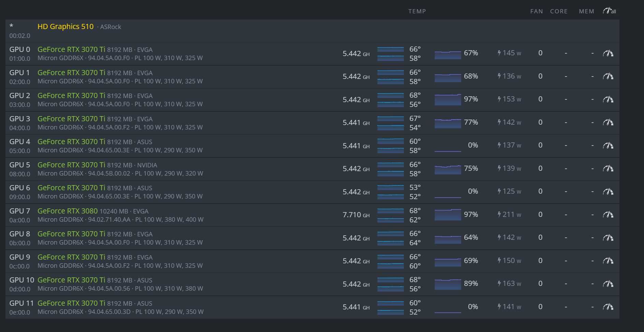Viewport: 644px width, 332px height.
Task: Click the GPU 8 temperature history graph
Action: coord(391,238)
